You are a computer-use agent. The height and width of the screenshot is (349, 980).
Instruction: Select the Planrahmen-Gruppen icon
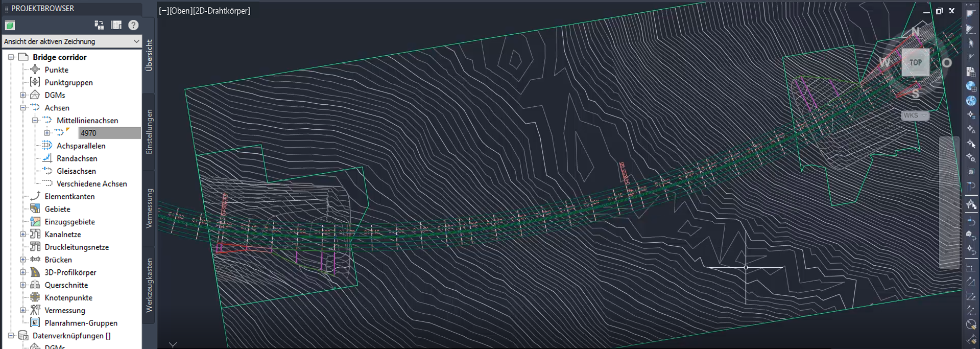click(35, 322)
